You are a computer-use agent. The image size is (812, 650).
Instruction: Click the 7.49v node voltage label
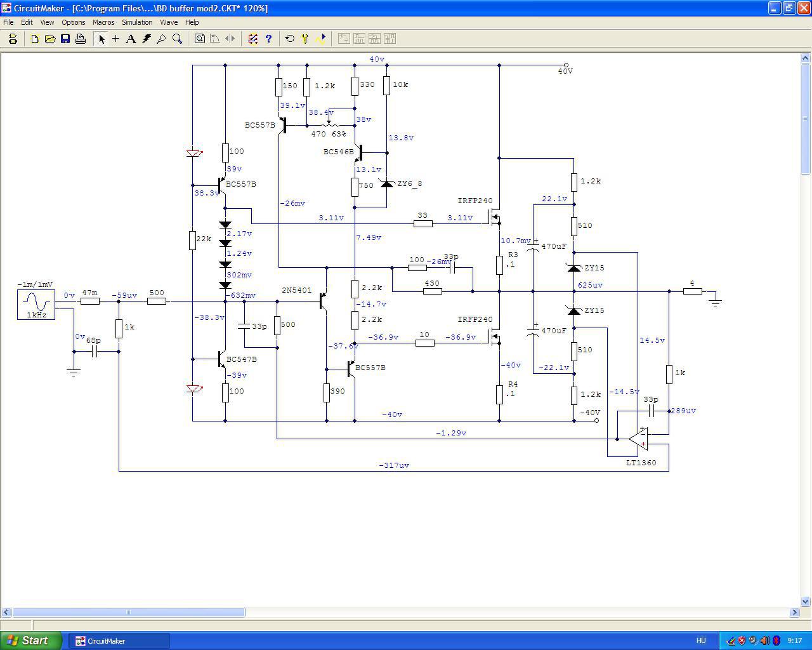point(369,237)
